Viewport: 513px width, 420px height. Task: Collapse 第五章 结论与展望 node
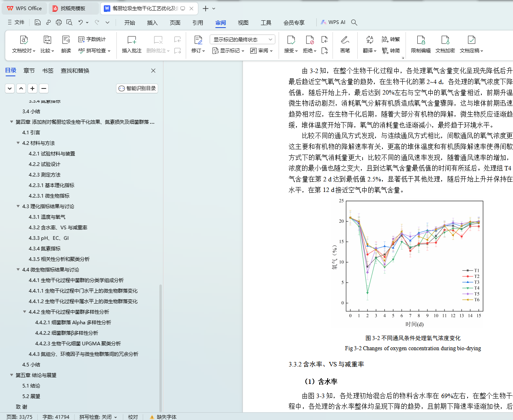coord(11,375)
